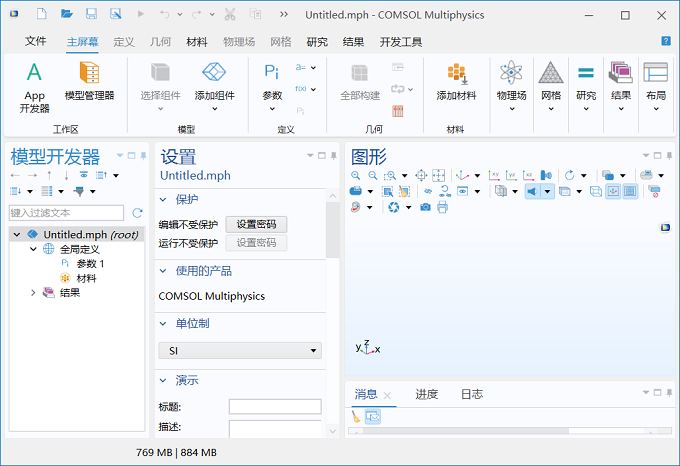Zoom out of the graphics view
The image size is (680, 466).
[373, 176]
